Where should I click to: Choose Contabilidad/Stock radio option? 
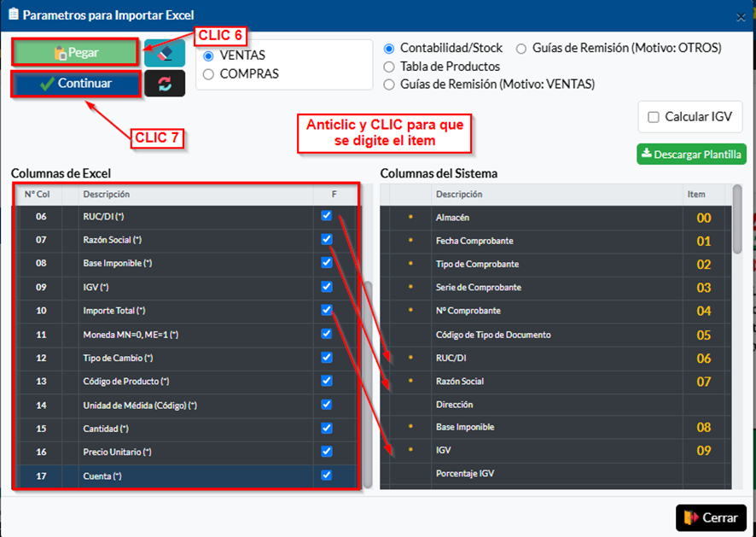[389, 49]
